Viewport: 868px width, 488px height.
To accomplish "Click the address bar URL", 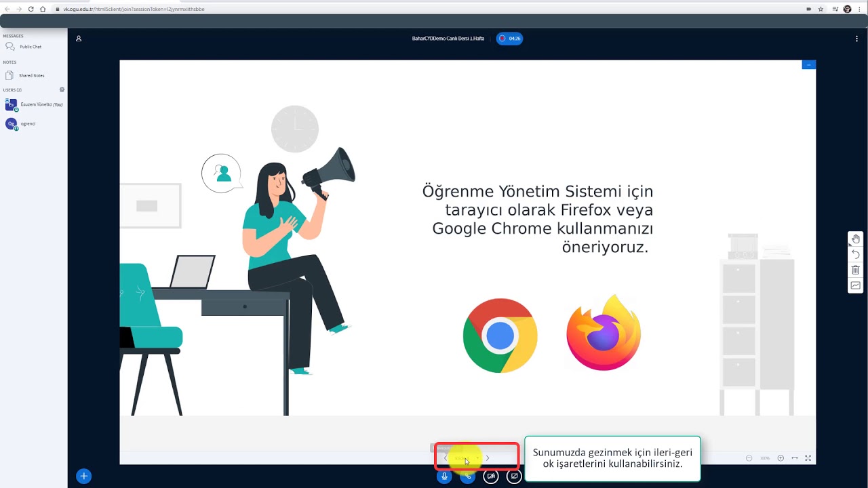I will coord(134,9).
